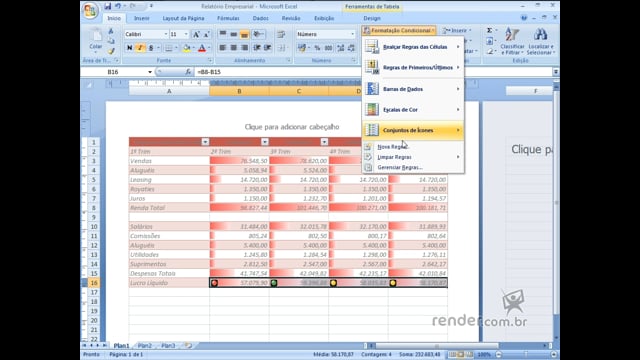Decrease decimal places

click(351, 48)
